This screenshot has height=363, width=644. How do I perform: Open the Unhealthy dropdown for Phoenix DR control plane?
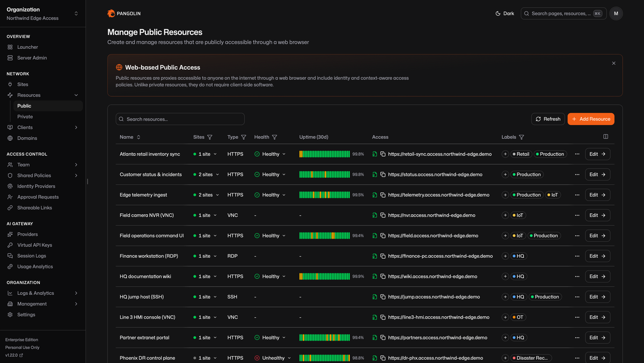[x=273, y=358]
